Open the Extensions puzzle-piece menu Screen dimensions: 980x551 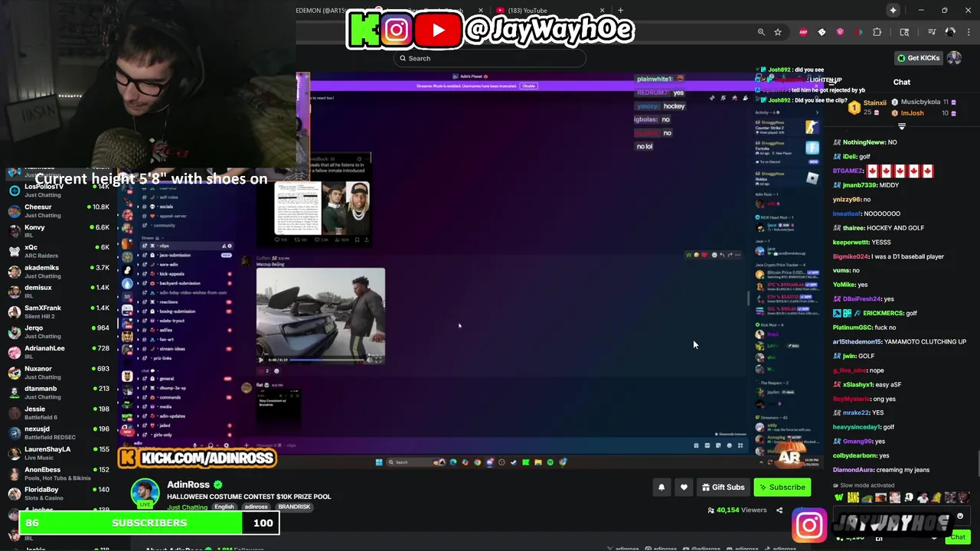[877, 32]
